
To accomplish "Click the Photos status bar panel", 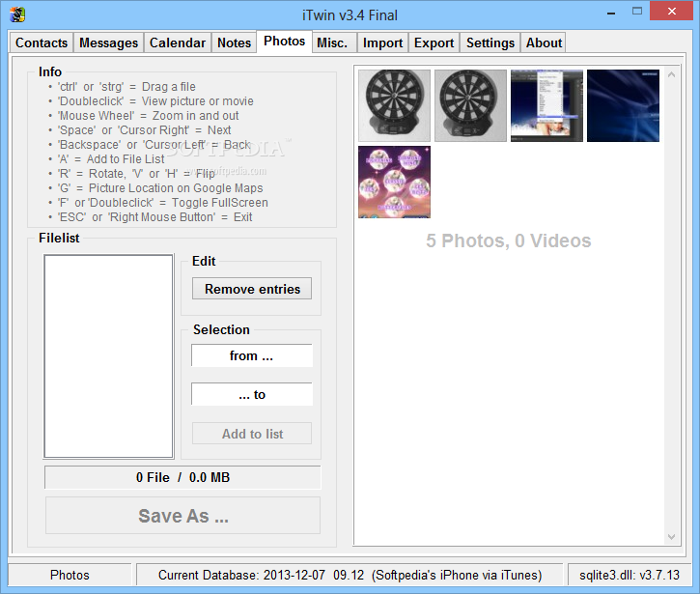I will click(x=70, y=575).
